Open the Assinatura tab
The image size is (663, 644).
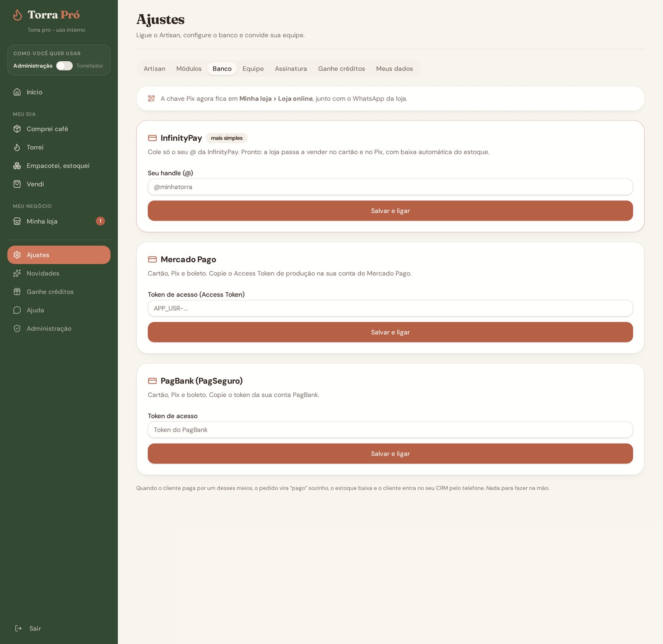tap(291, 69)
